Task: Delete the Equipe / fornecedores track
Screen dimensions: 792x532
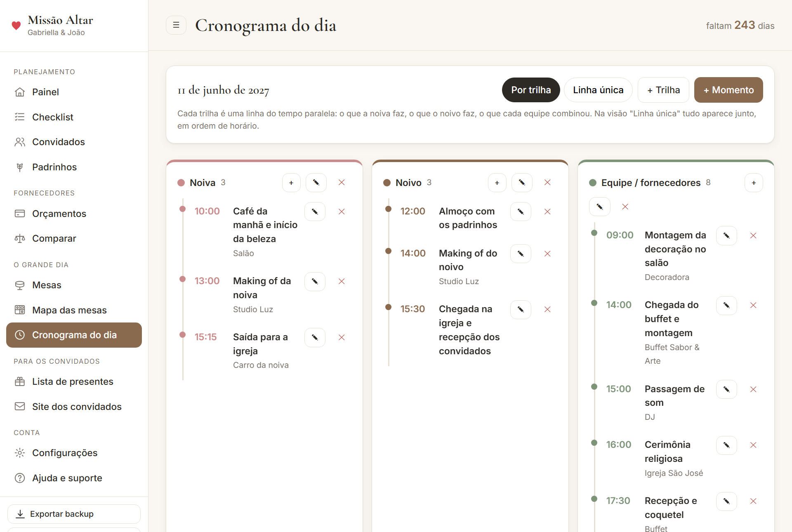Action: coord(625,207)
